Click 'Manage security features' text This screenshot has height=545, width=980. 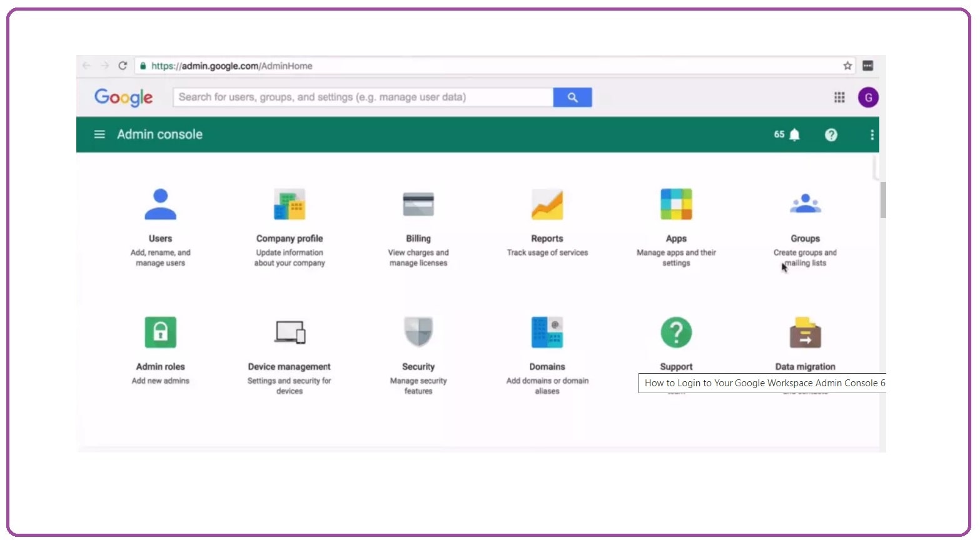tap(418, 386)
